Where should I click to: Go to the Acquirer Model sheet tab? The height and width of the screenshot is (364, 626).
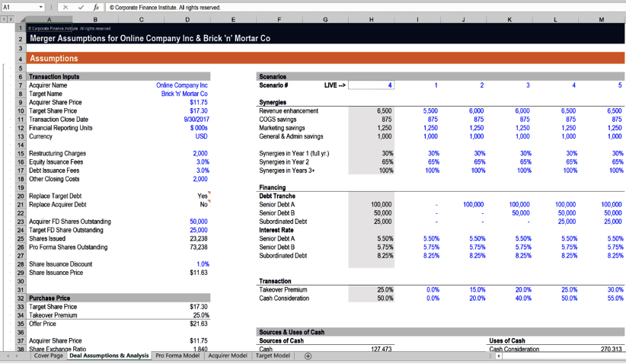pyautogui.click(x=228, y=356)
